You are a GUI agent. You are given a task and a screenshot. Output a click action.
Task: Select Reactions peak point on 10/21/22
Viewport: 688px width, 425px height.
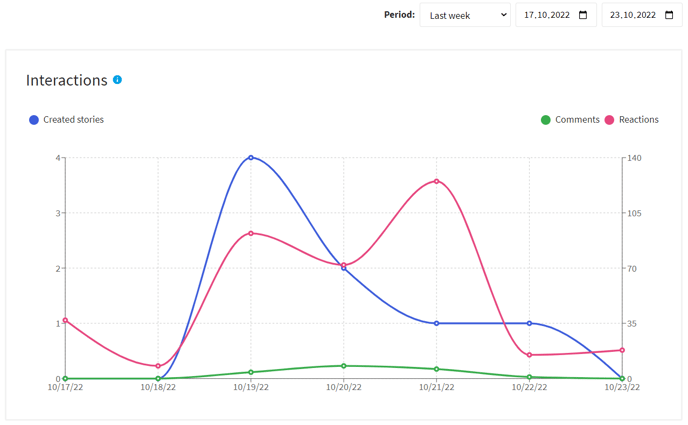click(x=437, y=181)
